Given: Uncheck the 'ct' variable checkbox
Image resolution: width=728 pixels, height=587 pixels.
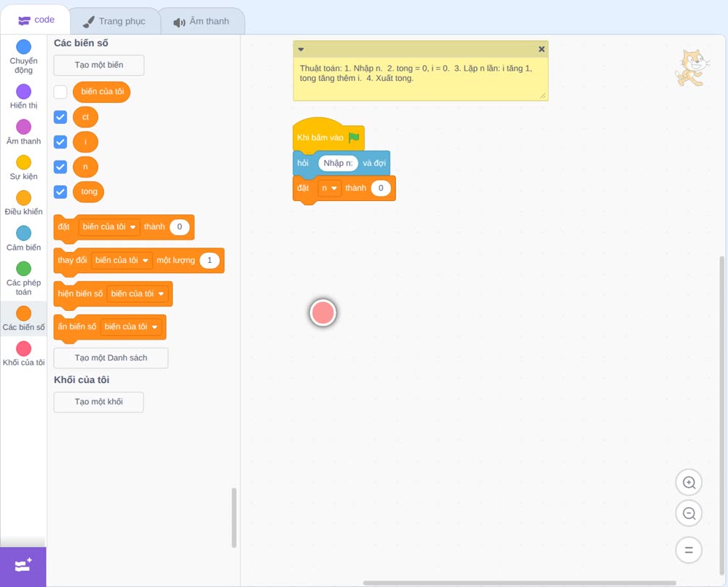Looking at the screenshot, I should (60, 117).
